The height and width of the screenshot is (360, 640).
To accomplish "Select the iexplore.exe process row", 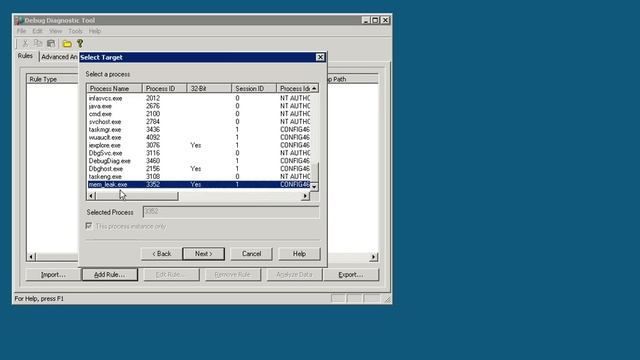I will pyautogui.click(x=199, y=145).
